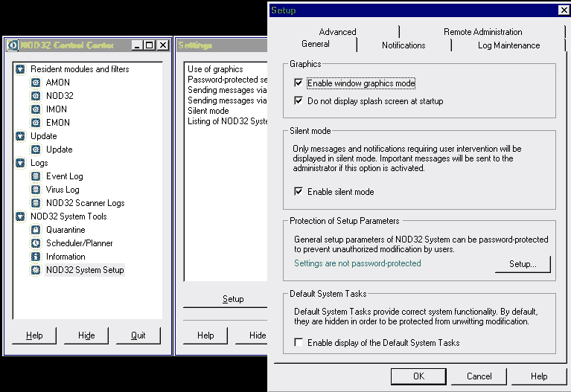Click the EMON module icon
Image resolution: width=571 pixels, height=392 pixels.
(x=36, y=123)
